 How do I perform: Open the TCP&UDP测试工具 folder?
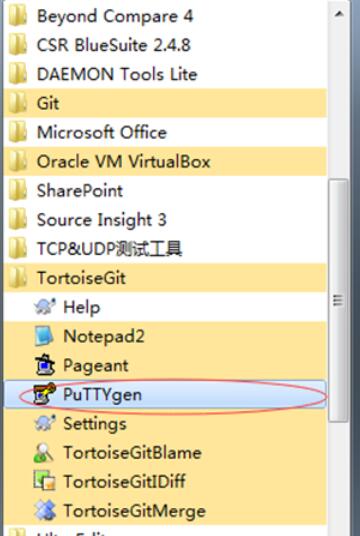coord(165,249)
